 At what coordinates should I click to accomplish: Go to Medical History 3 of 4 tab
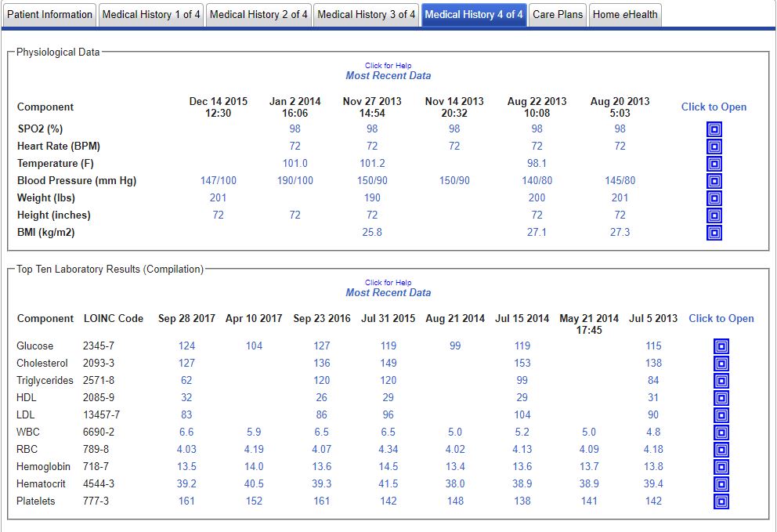[x=367, y=15]
